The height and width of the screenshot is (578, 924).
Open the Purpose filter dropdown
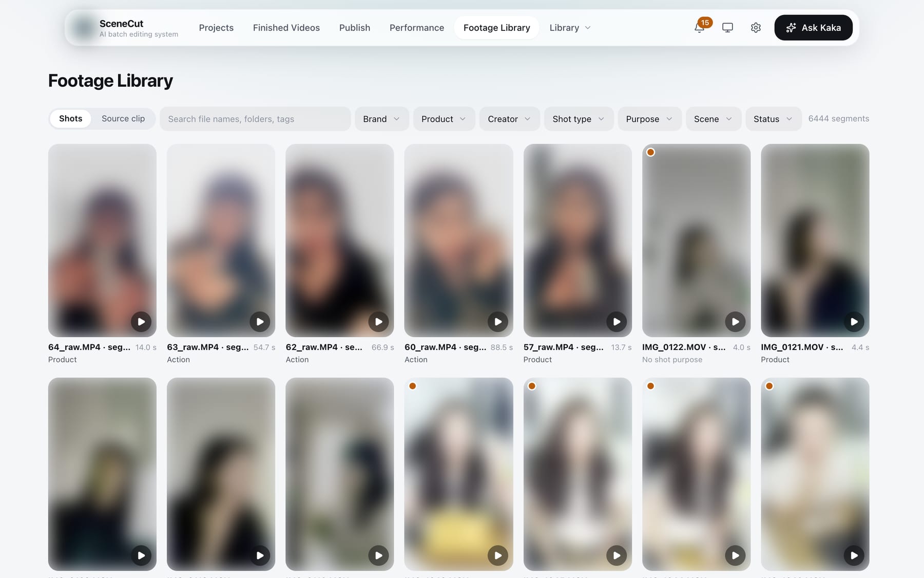tap(649, 119)
